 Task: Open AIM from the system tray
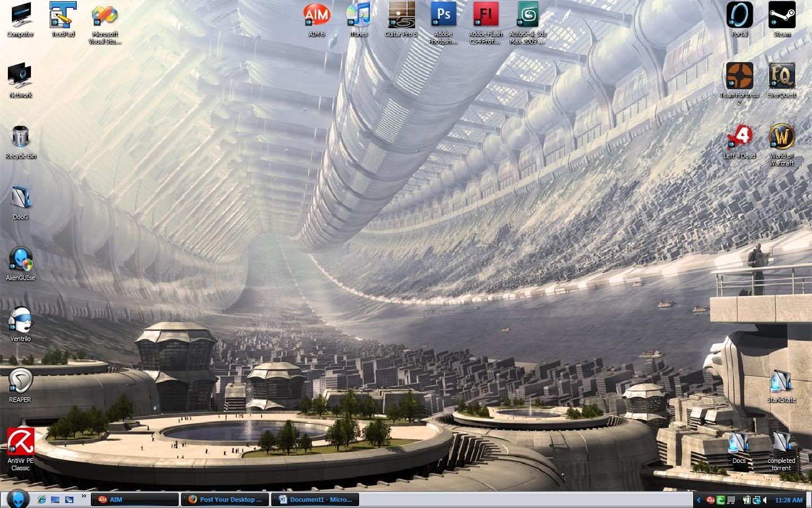[x=710, y=500]
